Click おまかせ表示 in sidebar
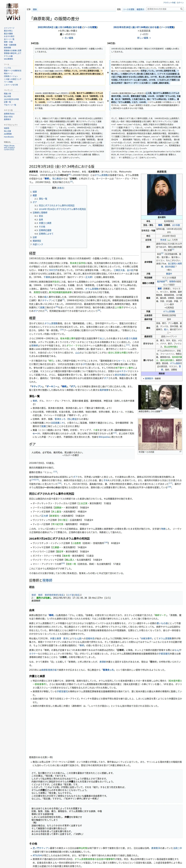Viewport: 186px width, 868px height. coord(9,36)
